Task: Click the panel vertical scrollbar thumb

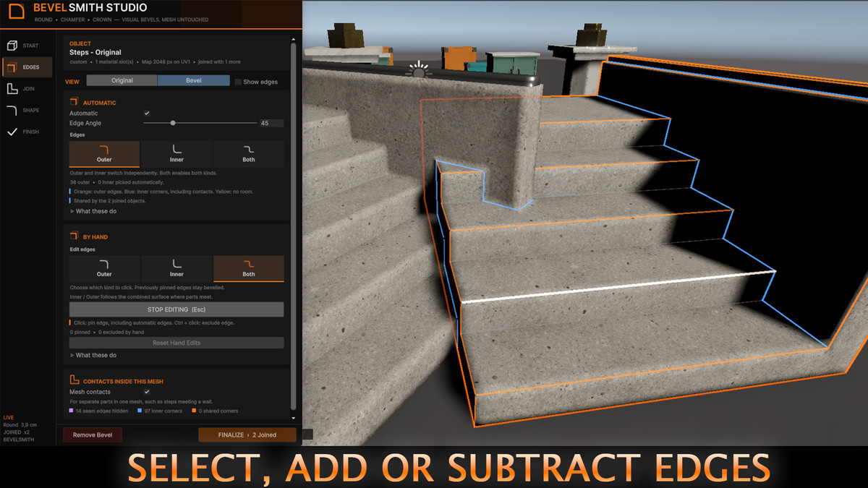Action: click(293, 226)
